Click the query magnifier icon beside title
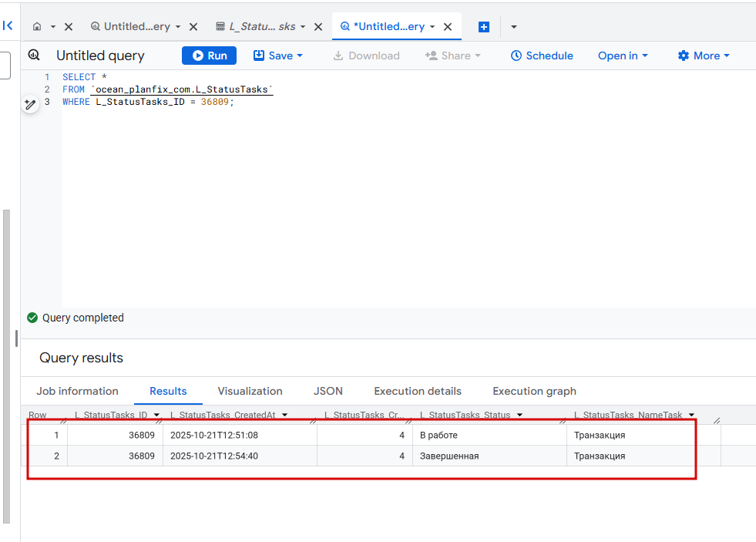Image resolution: width=756 pixels, height=542 pixels. [x=34, y=55]
